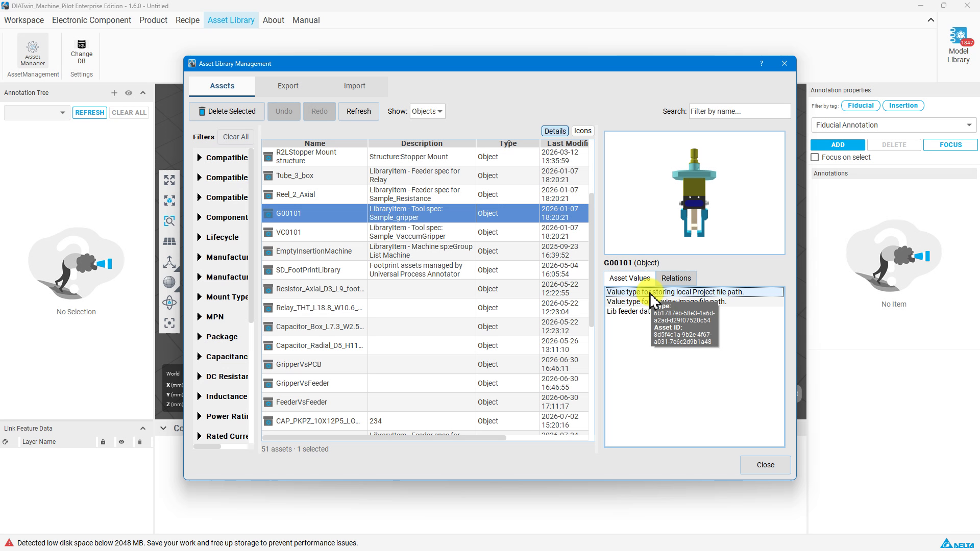Open the Asset Manager tool
Image resolution: width=980 pixels, height=551 pixels.
(33, 50)
